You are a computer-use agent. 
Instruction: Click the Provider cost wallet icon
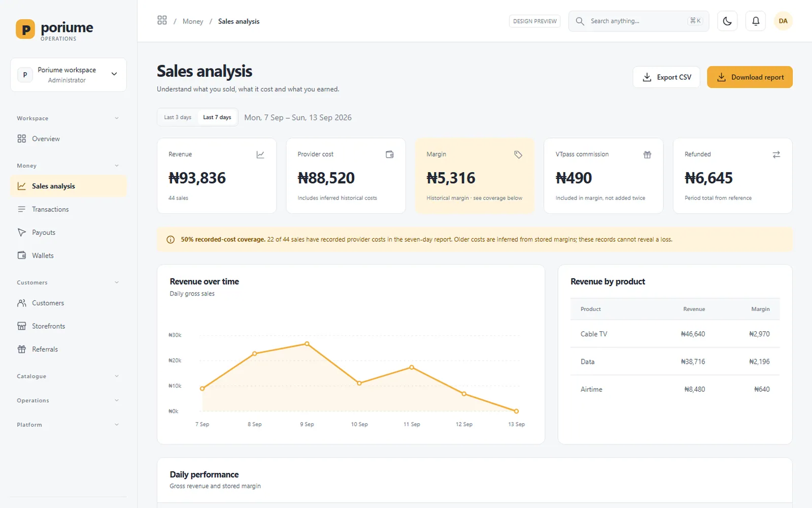coord(390,154)
